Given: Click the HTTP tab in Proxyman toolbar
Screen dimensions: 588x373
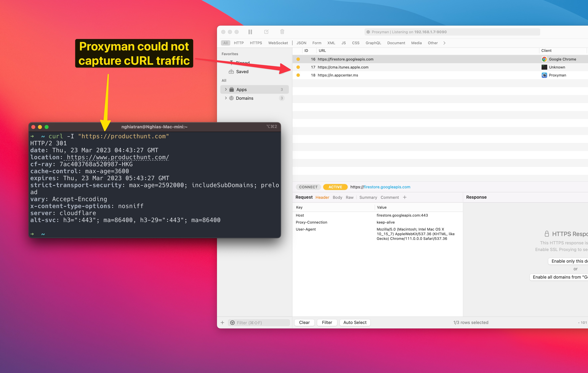Looking at the screenshot, I should [239, 43].
